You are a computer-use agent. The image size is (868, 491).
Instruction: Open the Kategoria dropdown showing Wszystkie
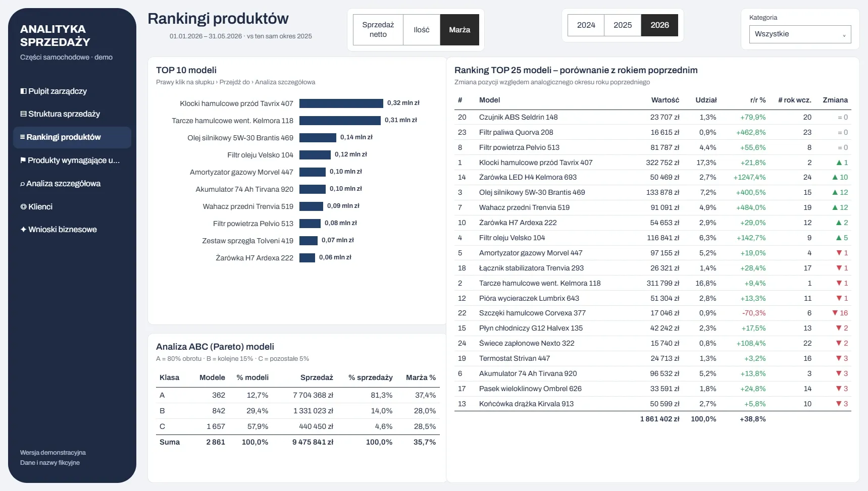(800, 34)
